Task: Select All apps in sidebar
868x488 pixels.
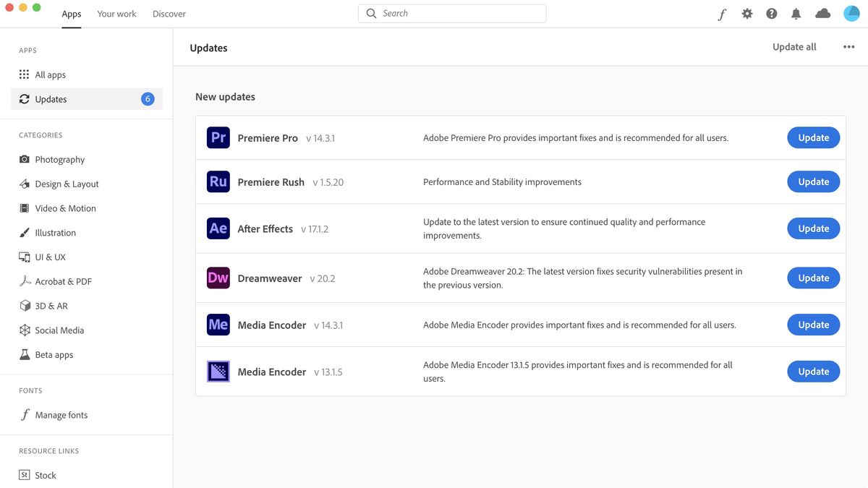Action: (x=50, y=74)
